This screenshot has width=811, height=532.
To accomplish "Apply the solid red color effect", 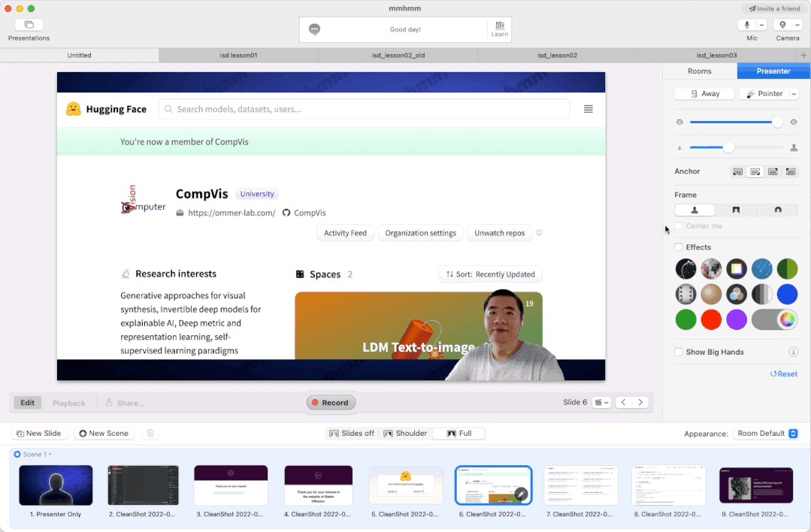I will (x=711, y=319).
